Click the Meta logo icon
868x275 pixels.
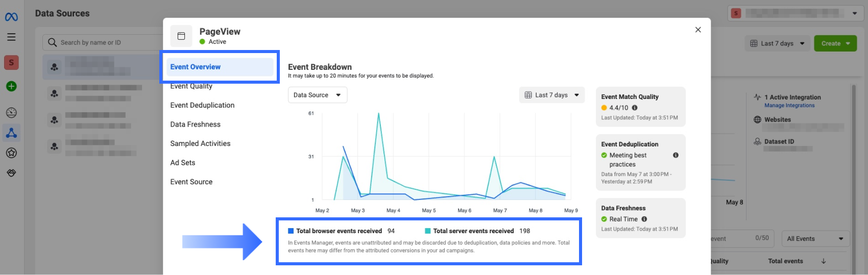tap(11, 17)
